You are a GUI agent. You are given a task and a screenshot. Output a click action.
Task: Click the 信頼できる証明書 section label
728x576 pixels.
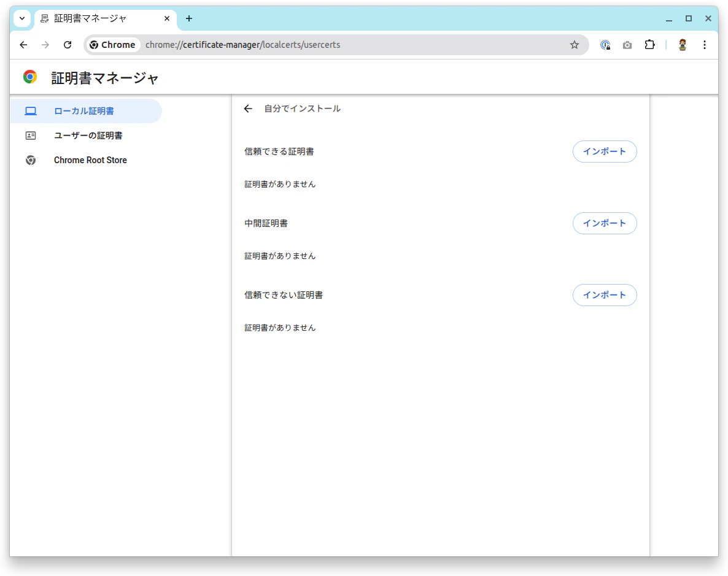(279, 152)
